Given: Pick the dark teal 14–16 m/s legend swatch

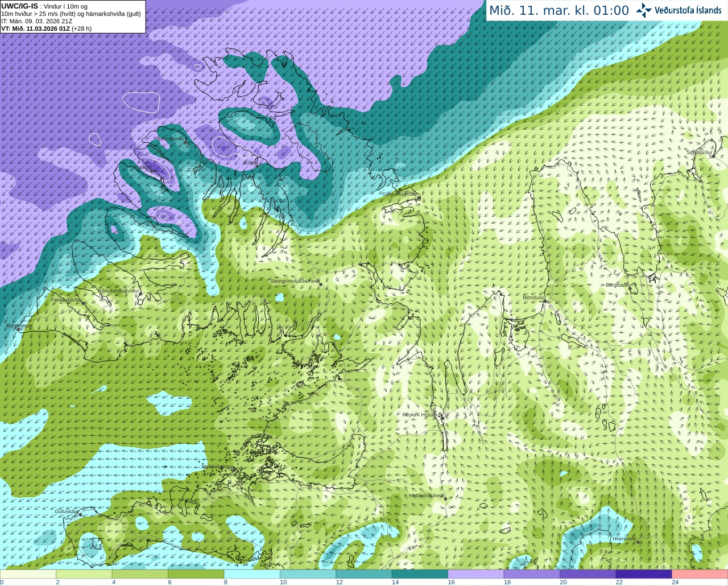Looking at the screenshot, I should [x=420, y=574].
